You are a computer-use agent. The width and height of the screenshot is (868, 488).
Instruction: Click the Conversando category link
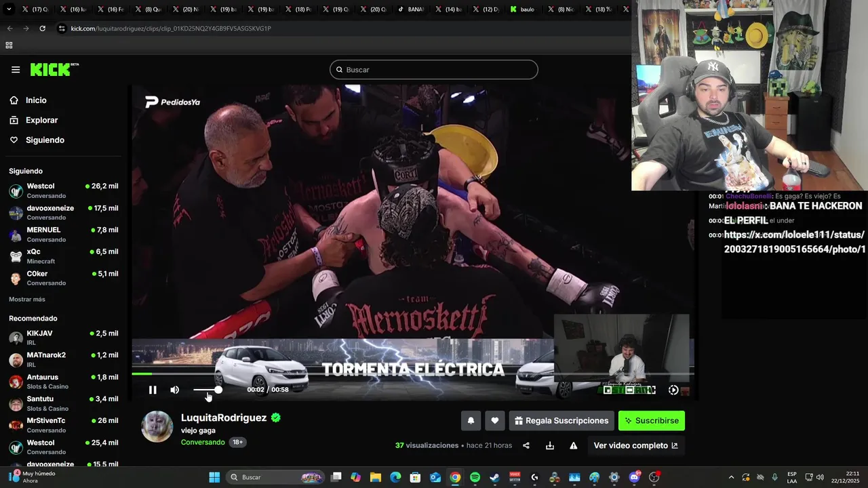click(x=203, y=442)
